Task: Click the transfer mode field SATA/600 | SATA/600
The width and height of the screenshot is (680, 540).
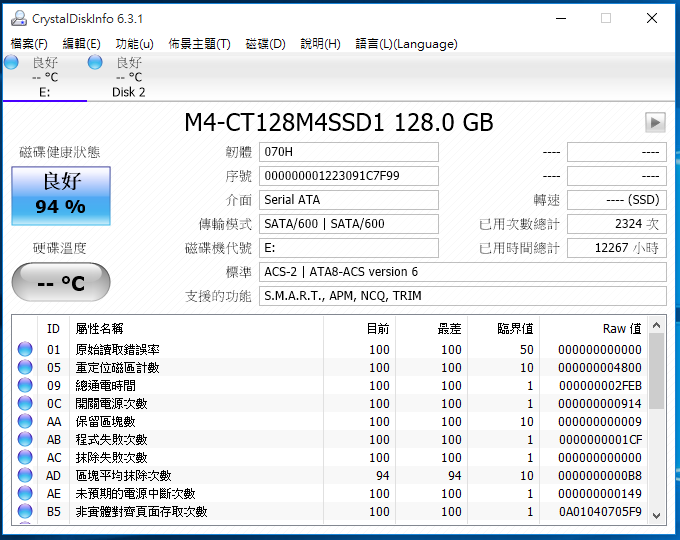Action: coord(349,224)
